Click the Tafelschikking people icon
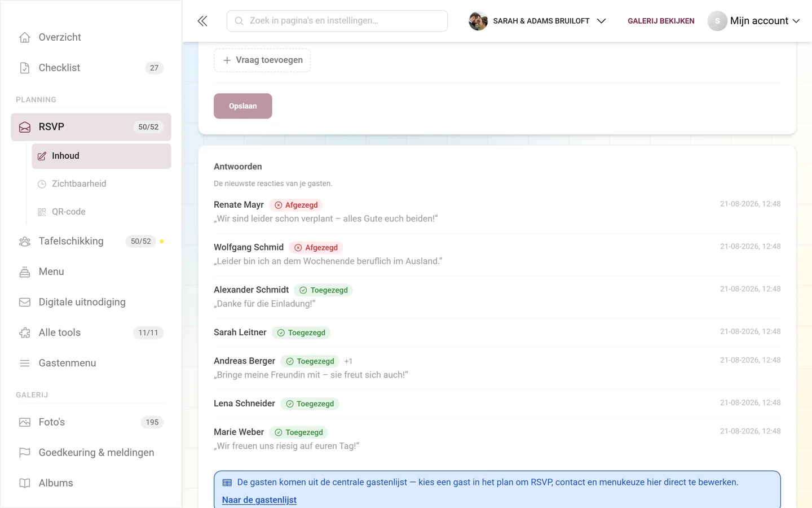Viewport: 812px width, 508px height. [x=25, y=242]
